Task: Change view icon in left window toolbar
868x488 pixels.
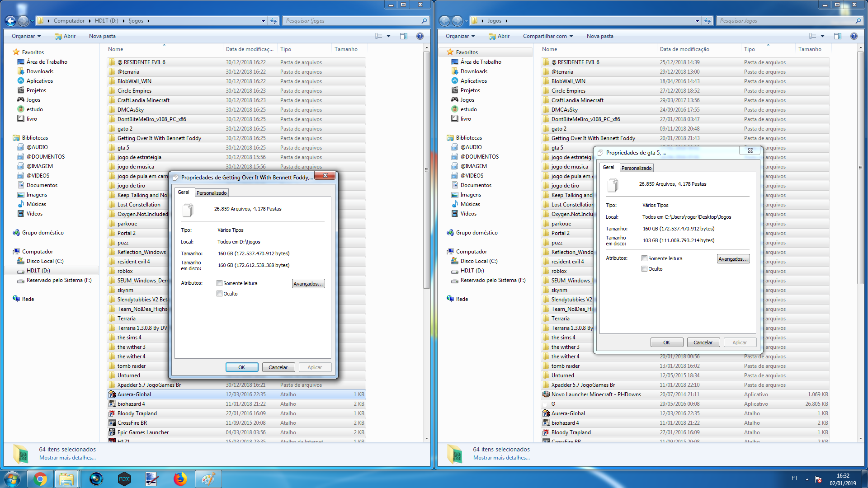Action: [x=379, y=36]
